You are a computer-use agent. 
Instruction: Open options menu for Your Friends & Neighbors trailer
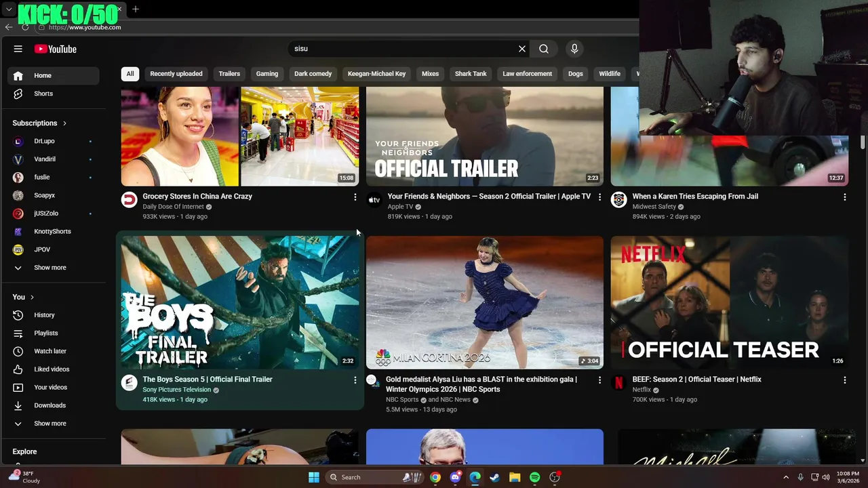click(x=599, y=197)
